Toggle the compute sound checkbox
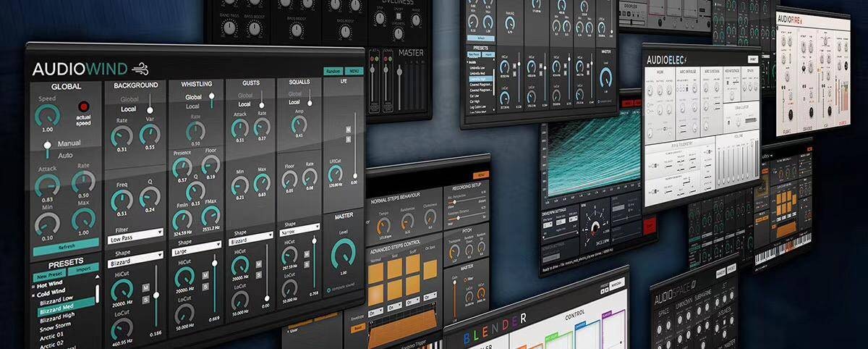The image size is (868, 349). (328, 290)
